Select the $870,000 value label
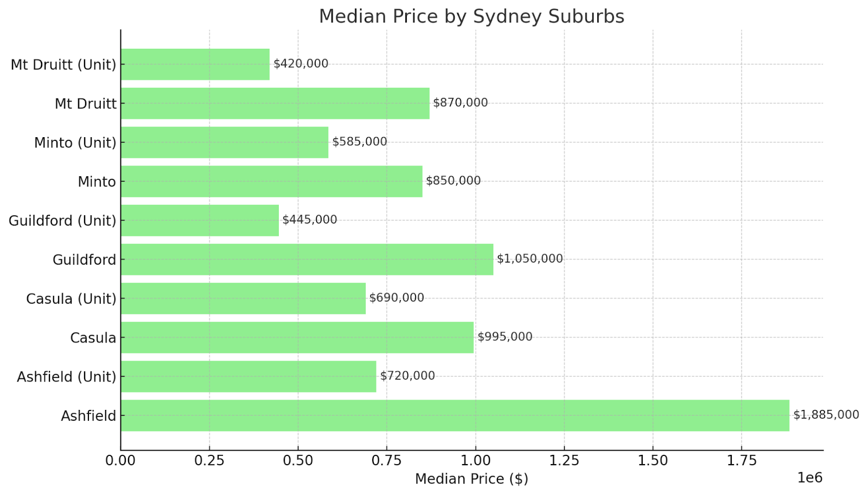 tap(461, 103)
